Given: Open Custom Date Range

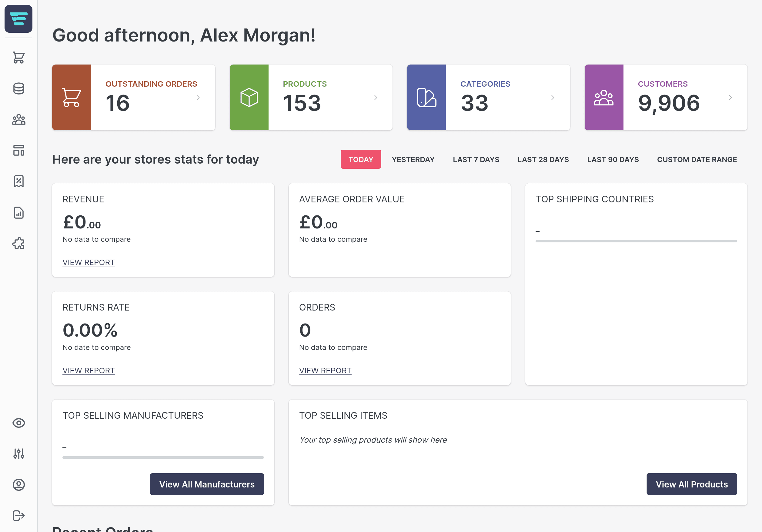Looking at the screenshot, I should coord(697,159).
